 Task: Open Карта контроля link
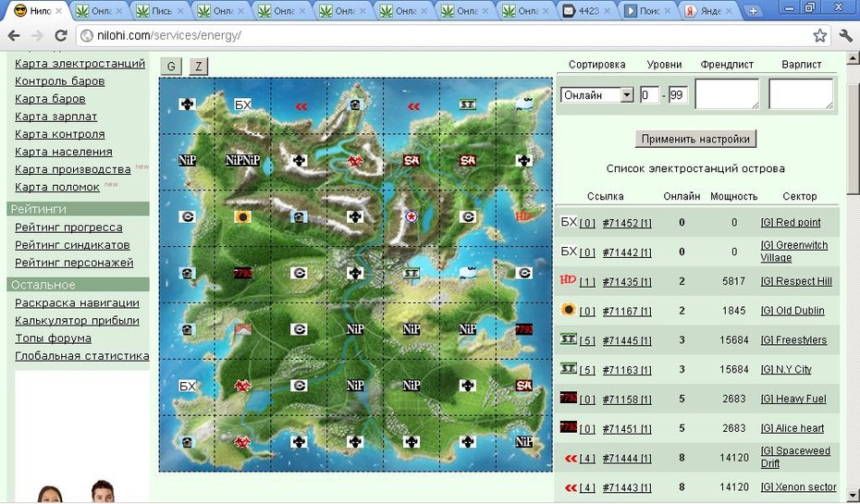60,134
